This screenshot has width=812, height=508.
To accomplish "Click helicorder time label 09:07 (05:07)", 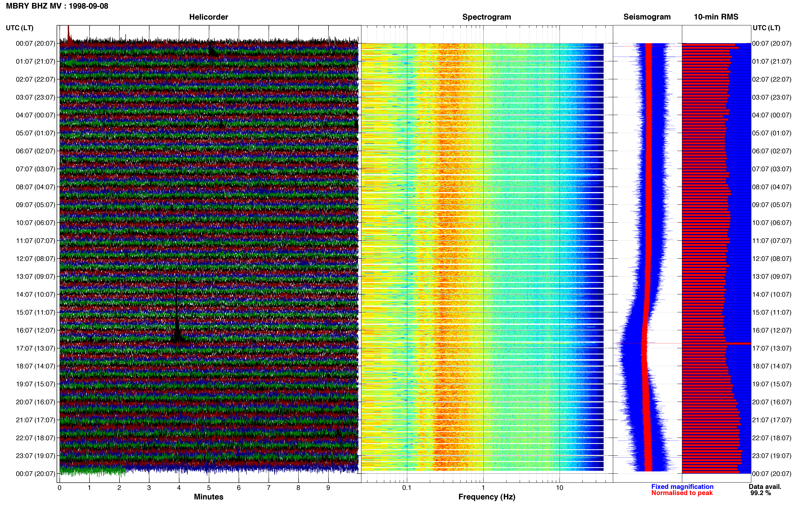I will tap(35, 205).
